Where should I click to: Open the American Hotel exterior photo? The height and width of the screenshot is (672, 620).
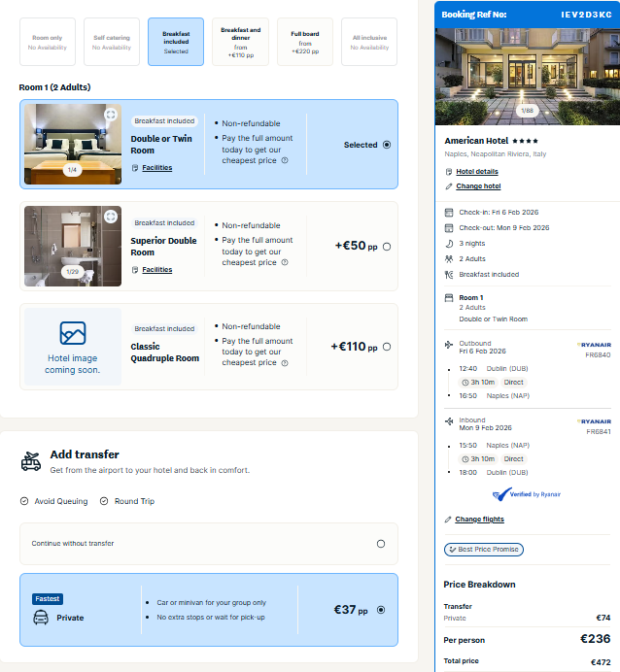[527, 77]
